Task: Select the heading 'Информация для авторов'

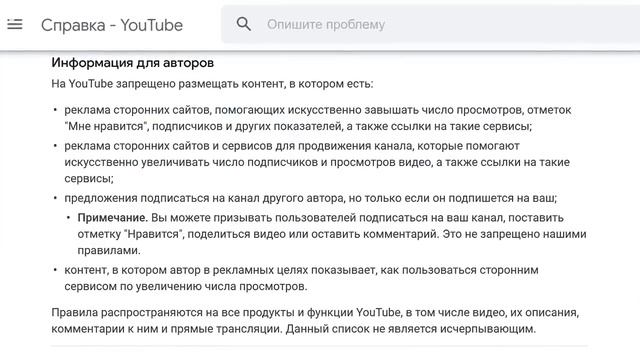Action: point(133,63)
